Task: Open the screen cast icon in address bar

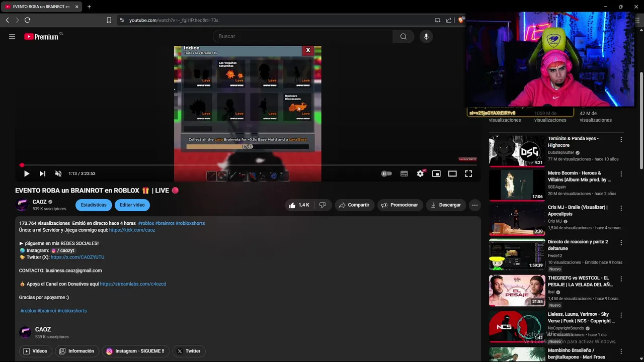Action: point(437,20)
